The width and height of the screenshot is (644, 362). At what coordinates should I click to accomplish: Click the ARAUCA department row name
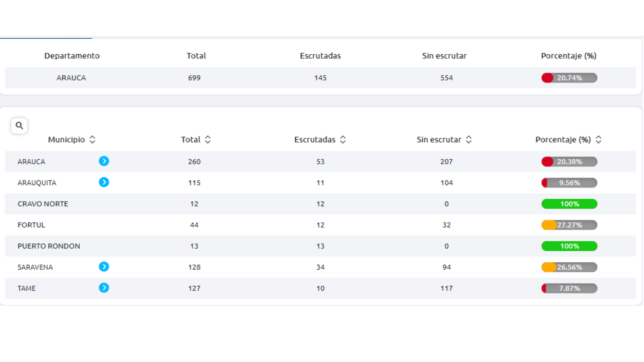[71, 78]
